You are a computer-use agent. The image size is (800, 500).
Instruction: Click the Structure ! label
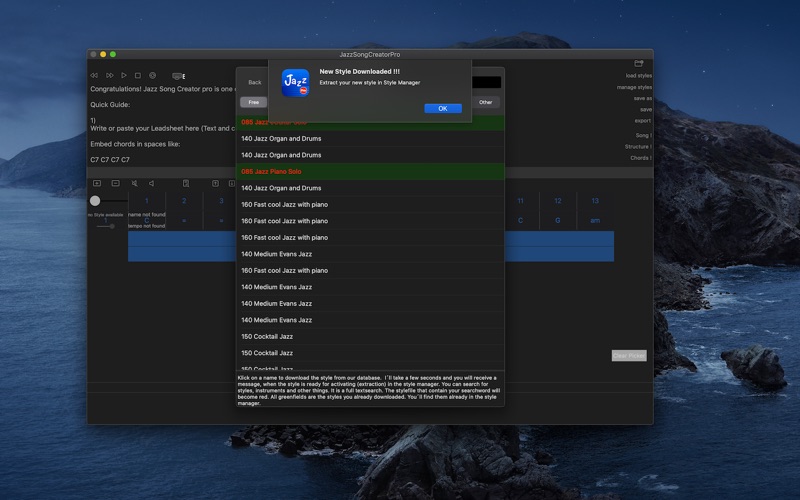pos(638,146)
